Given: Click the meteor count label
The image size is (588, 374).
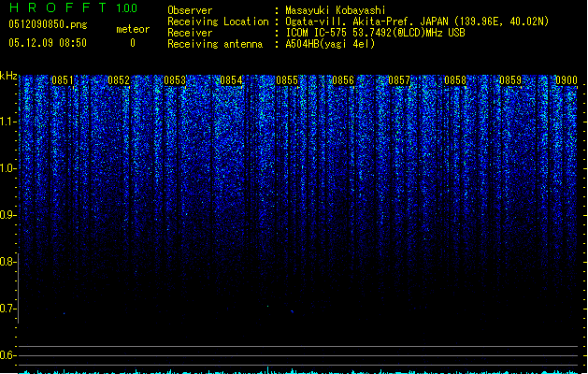Looking at the screenshot, I should pyautogui.click(x=133, y=29).
